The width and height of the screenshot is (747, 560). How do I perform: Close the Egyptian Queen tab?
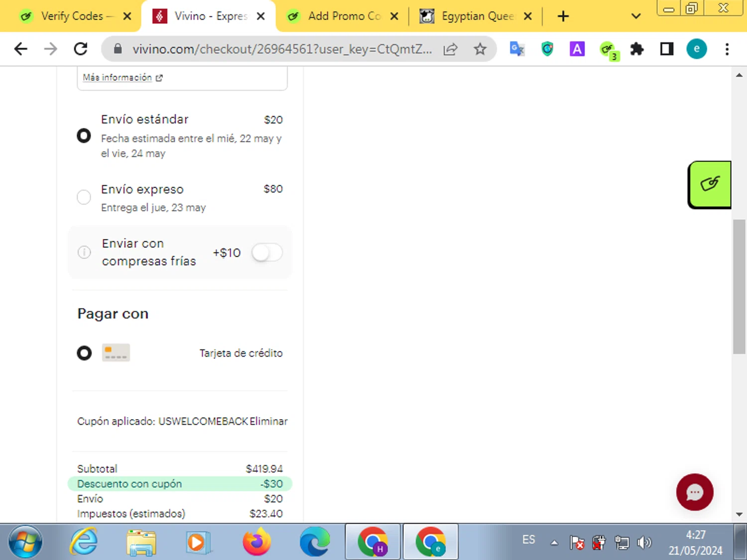pyautogui.click(x=528, y=16)
